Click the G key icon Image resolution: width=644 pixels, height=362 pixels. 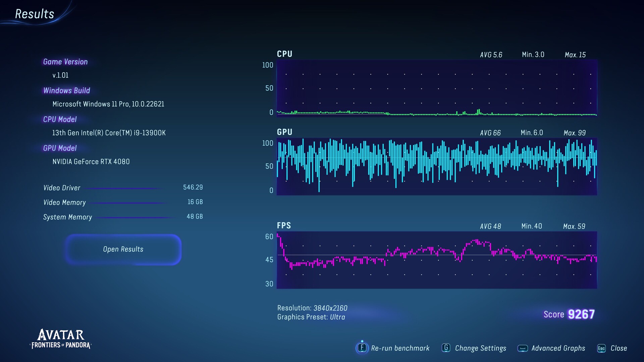tap(446, 348)
